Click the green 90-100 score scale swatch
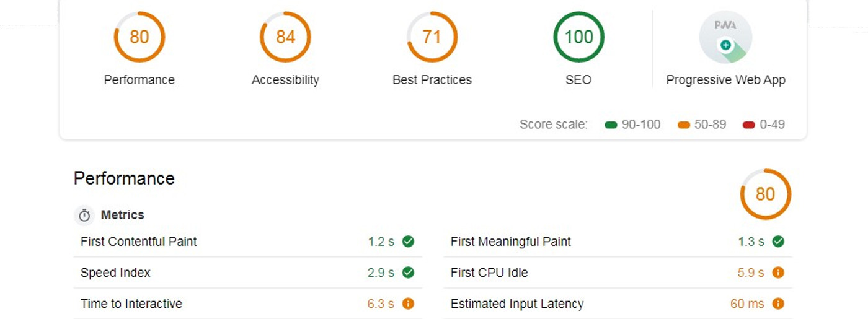Screen dimensions: 868x319 (x=611, y=125)
